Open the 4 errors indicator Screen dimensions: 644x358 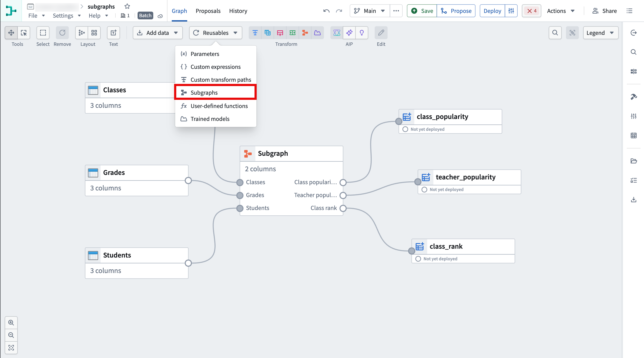pyautogui.click(x=532, y=11)
